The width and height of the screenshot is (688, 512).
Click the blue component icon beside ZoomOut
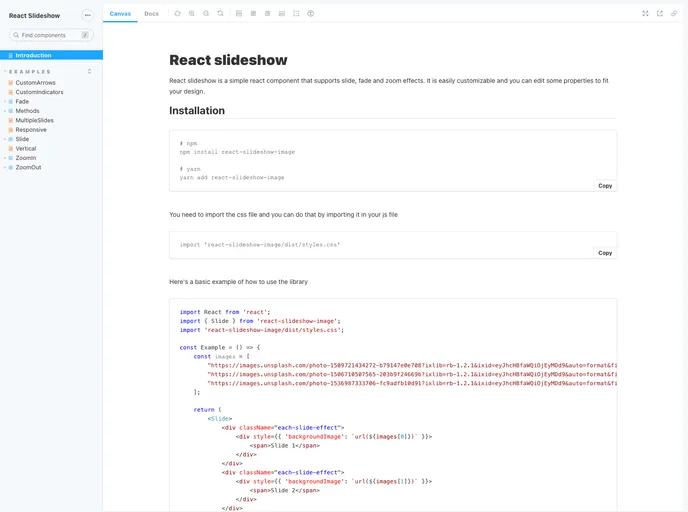pos(11,168)
